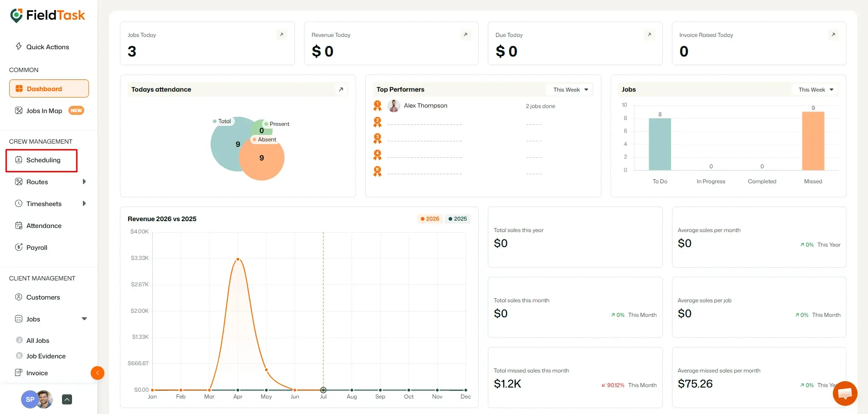Screen dimensions: 868x414
Task: Toggle the Total attendance legend
Action: 222,121
